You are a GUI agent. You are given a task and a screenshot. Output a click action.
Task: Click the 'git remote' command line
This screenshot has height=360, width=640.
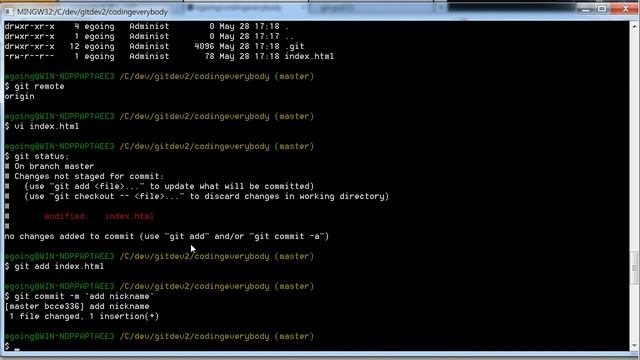(x=35, y=87)
